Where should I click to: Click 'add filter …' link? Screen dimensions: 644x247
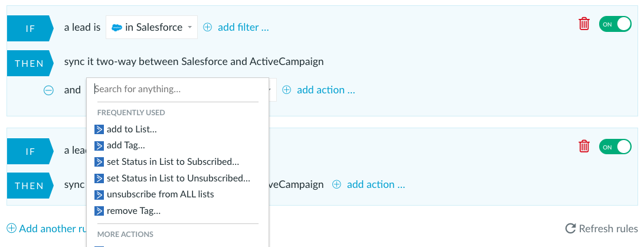243,28
